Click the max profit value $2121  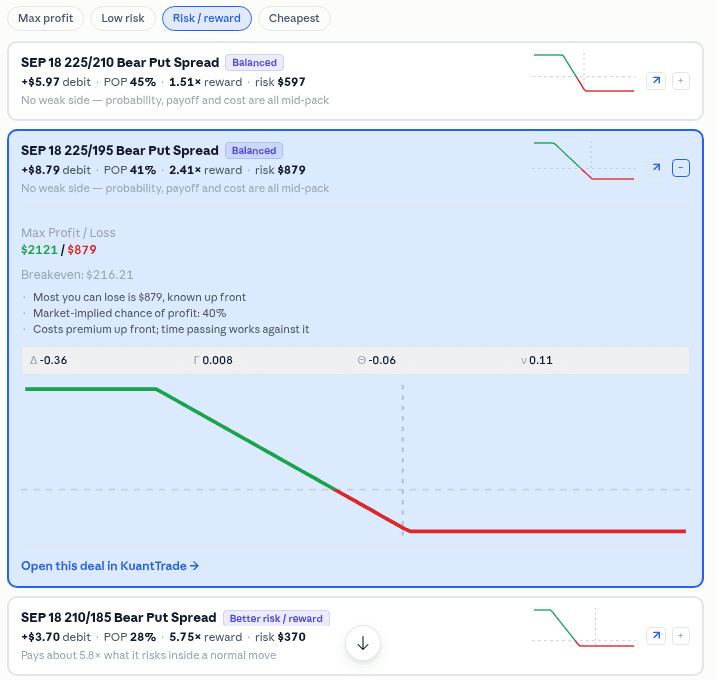[39, 250]
